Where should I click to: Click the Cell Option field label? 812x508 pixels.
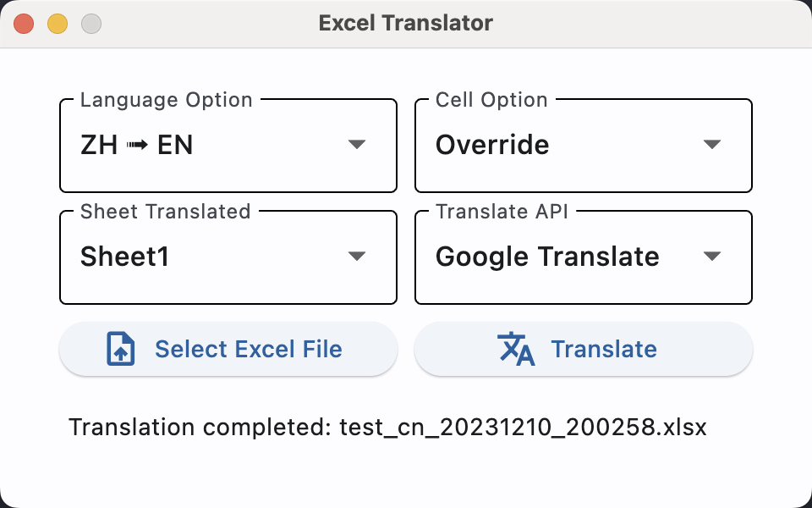491,100
